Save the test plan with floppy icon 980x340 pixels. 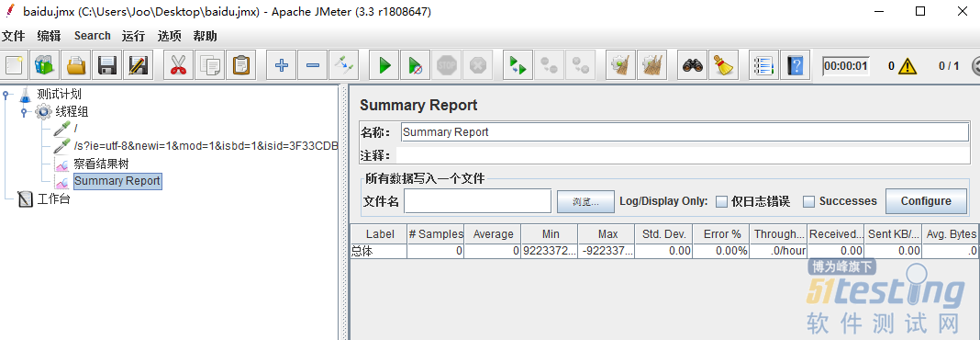click(x=106, y=65)
